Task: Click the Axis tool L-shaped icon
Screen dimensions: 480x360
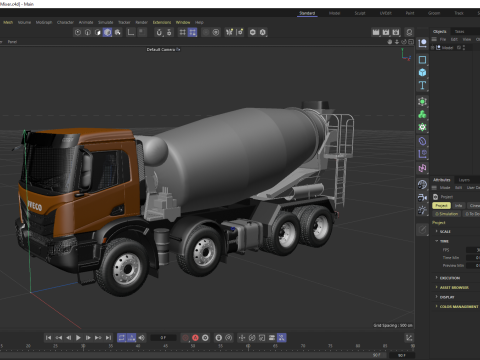Action: tap(131, 32)
